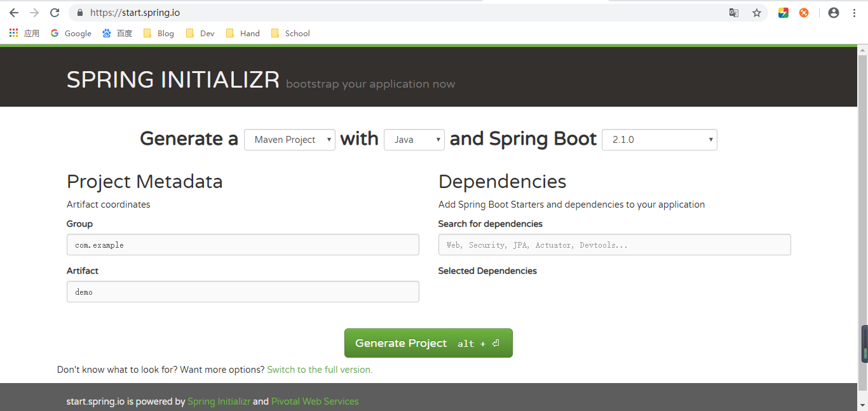The image size is (868, 411).
Task: Open the Blog bookmarks folder
Action: click(159, 33)
